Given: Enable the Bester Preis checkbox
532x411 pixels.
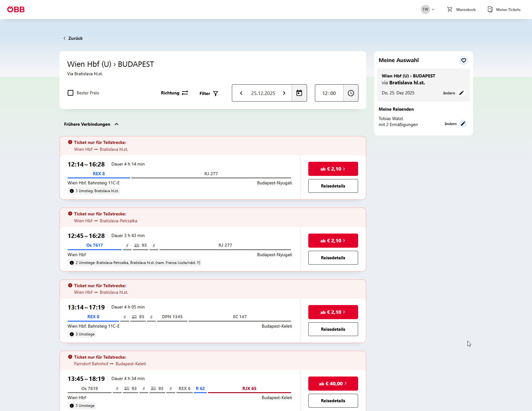Looking at the screenshot, I should click(x=70, y=93).
